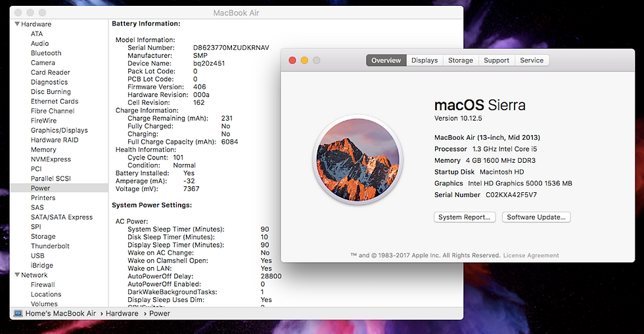Select USB in the sidebar
This screenshot has width=644, height=334.
37,256
